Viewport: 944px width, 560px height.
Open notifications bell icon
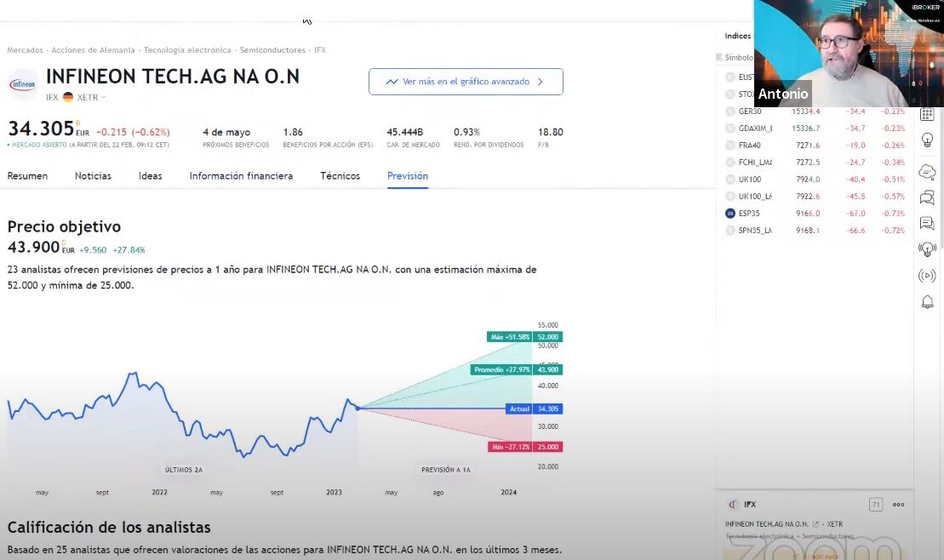tap(927, 302)
